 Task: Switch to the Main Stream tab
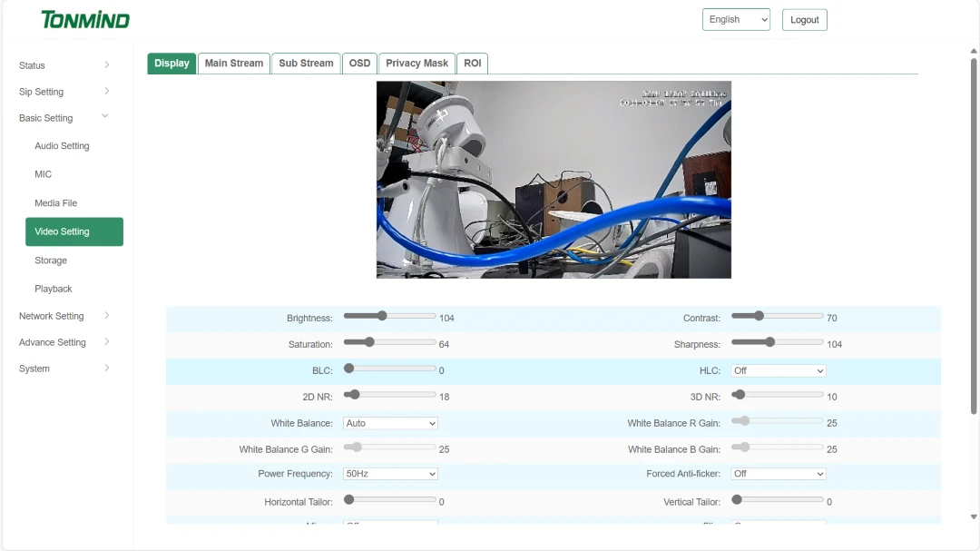(234, 64)
